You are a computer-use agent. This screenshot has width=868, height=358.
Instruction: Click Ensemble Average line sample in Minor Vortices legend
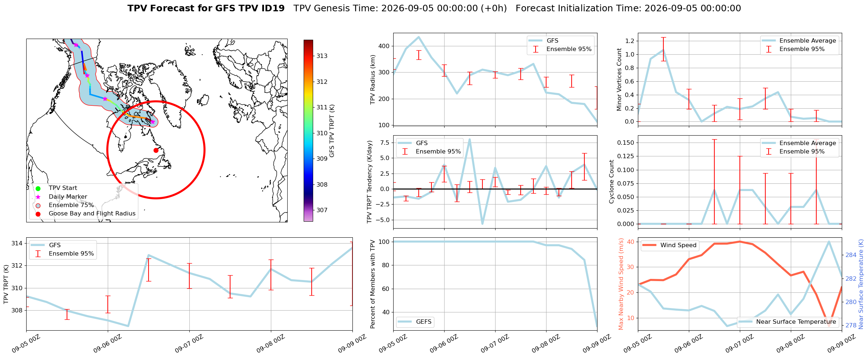pyautogui.click(x=769, y=41)
